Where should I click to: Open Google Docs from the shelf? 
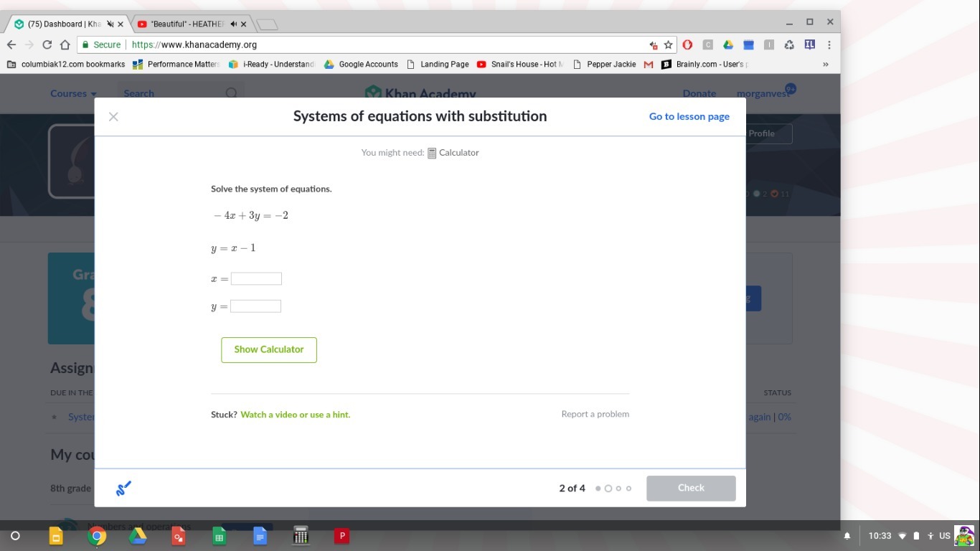pos(260,536)
